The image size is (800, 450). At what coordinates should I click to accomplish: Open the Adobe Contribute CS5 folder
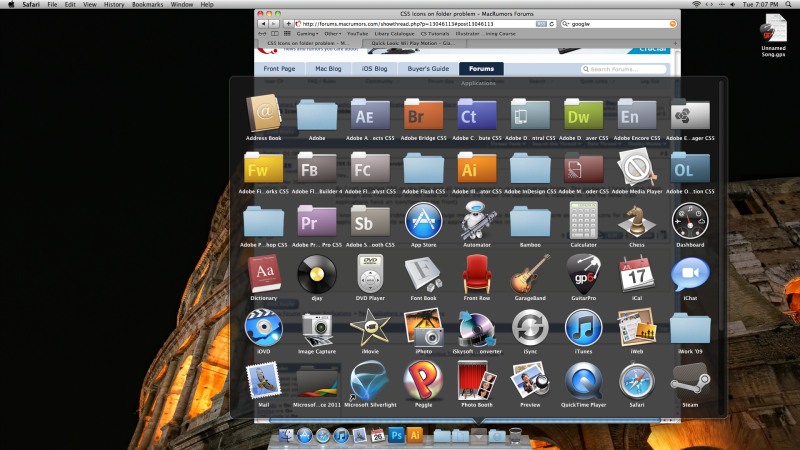click(x=477, y=114)
